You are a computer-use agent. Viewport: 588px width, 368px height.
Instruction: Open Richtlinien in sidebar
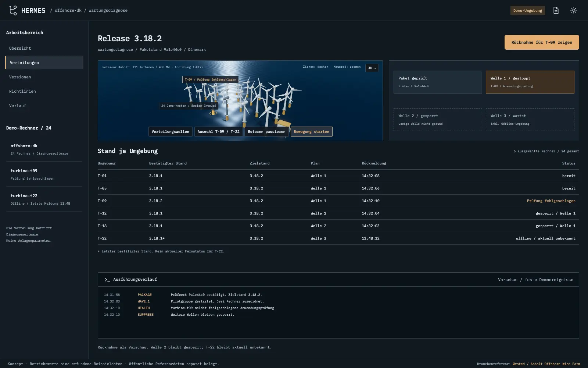(x=44, y=91)
